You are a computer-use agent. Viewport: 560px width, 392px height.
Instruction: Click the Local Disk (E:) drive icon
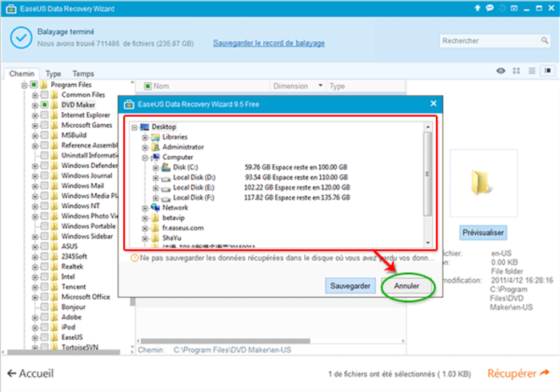pos(166,188)
